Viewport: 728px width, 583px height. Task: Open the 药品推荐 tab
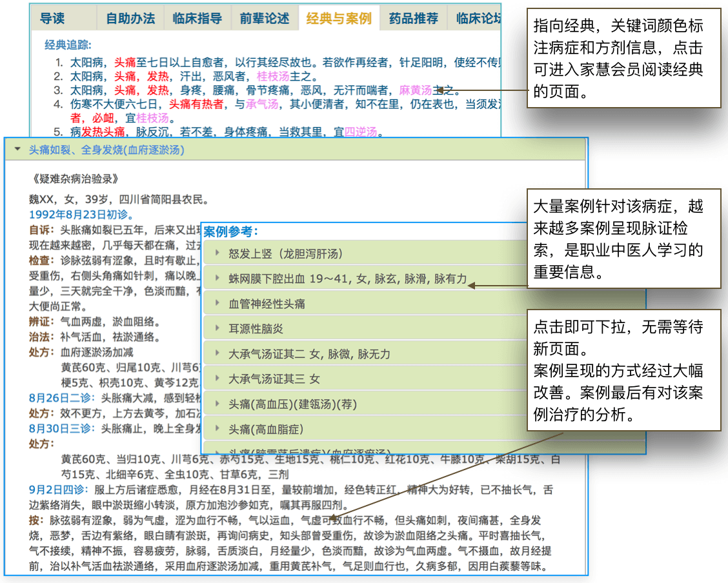coord(413,19)
